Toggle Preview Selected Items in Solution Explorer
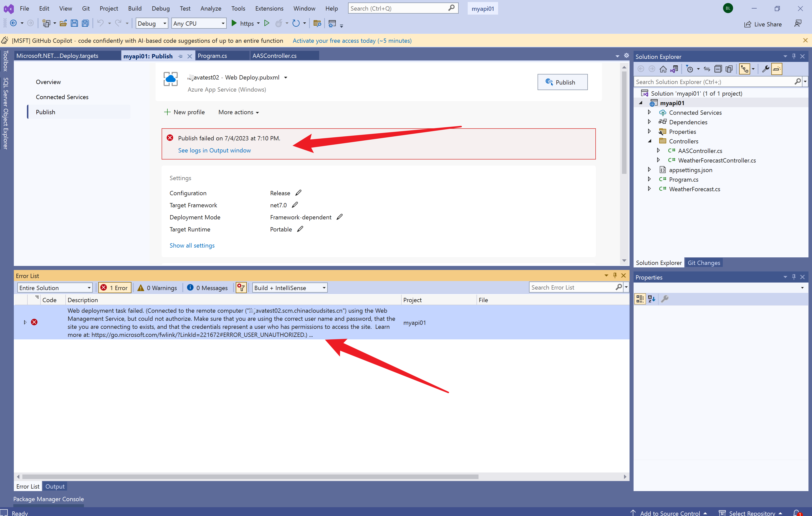The image size is (812, 516). pyautogui.click(x=777, y=69)
